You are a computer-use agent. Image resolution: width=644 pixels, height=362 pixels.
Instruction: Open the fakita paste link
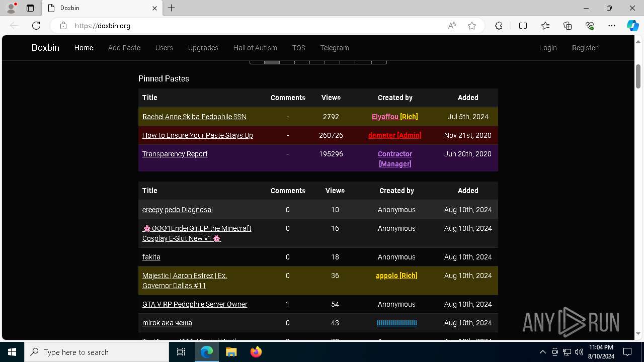151,257
